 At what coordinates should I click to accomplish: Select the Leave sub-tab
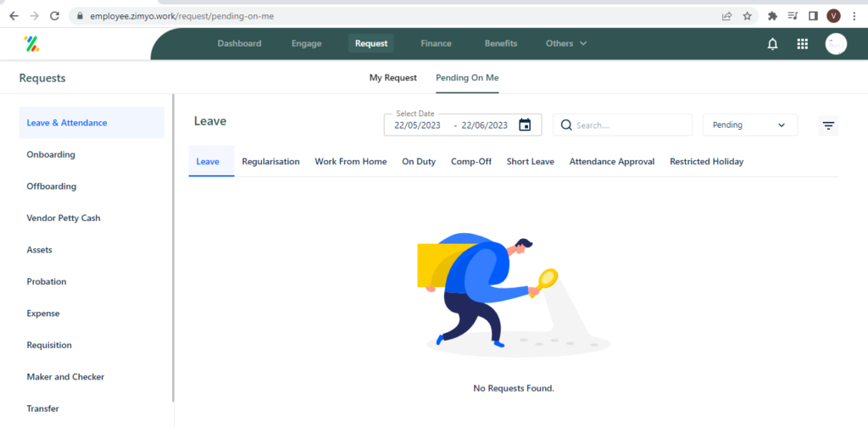click(x=211, y=162)
